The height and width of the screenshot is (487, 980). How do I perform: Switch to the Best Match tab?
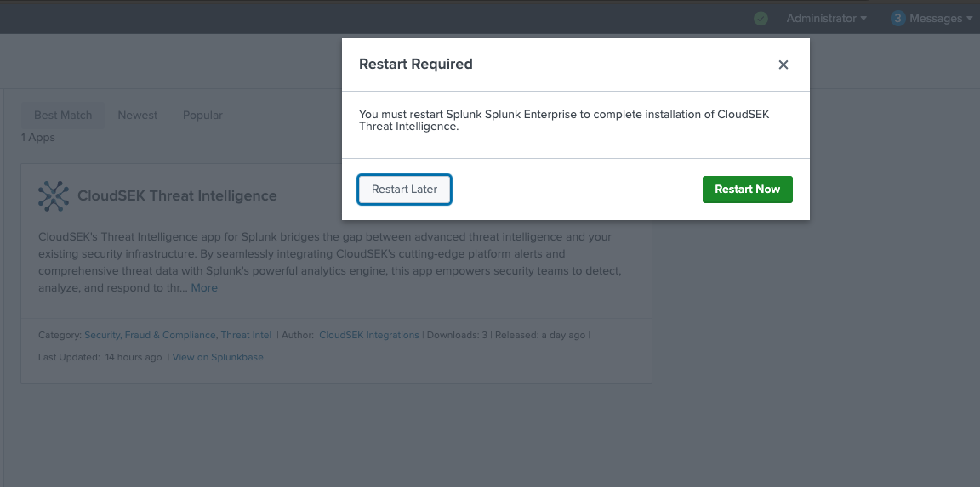coord(62,116)
